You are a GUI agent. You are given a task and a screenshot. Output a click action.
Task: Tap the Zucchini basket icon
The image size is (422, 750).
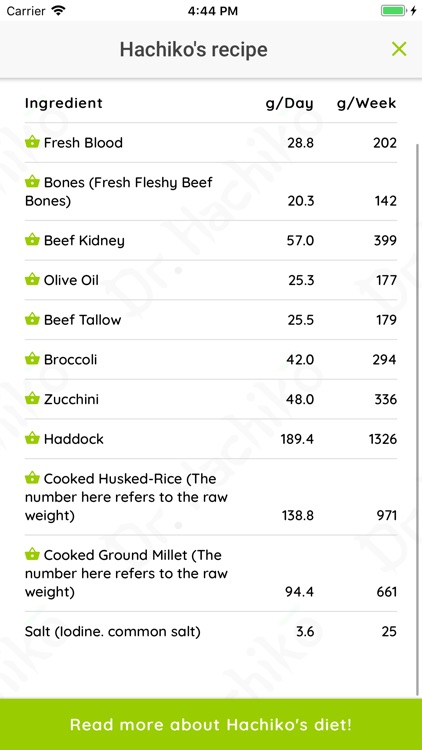32,398
